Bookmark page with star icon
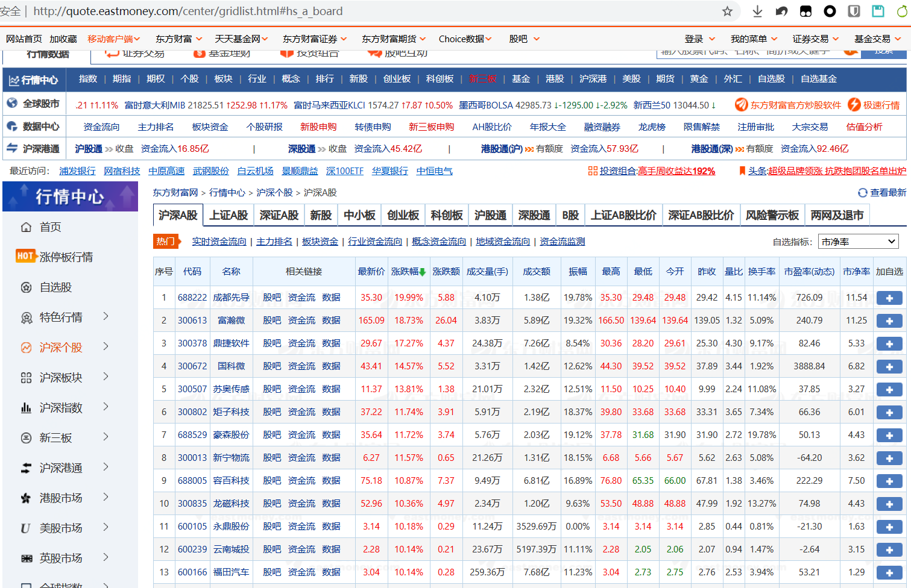 (x=728, y=11)
